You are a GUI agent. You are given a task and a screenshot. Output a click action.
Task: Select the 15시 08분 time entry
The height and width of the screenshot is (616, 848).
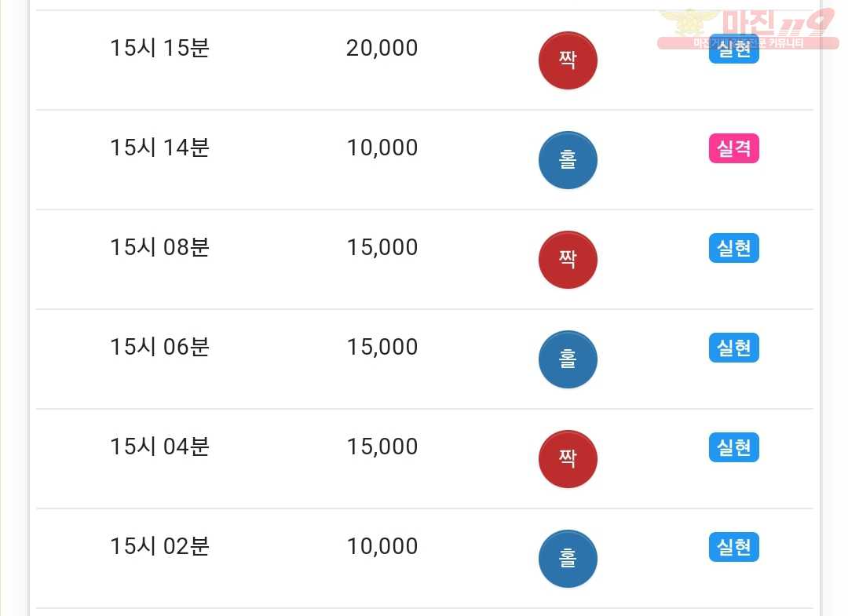click(x=159, y=247)
